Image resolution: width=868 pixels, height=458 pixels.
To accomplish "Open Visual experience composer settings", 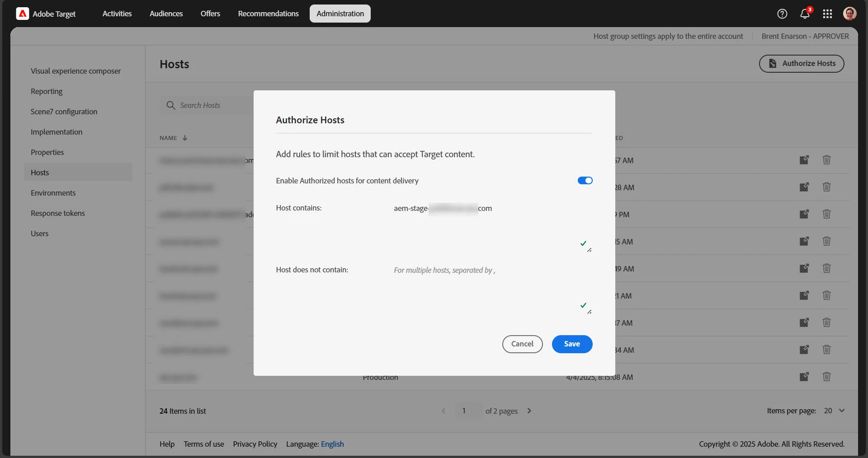I will click(76, 71).
